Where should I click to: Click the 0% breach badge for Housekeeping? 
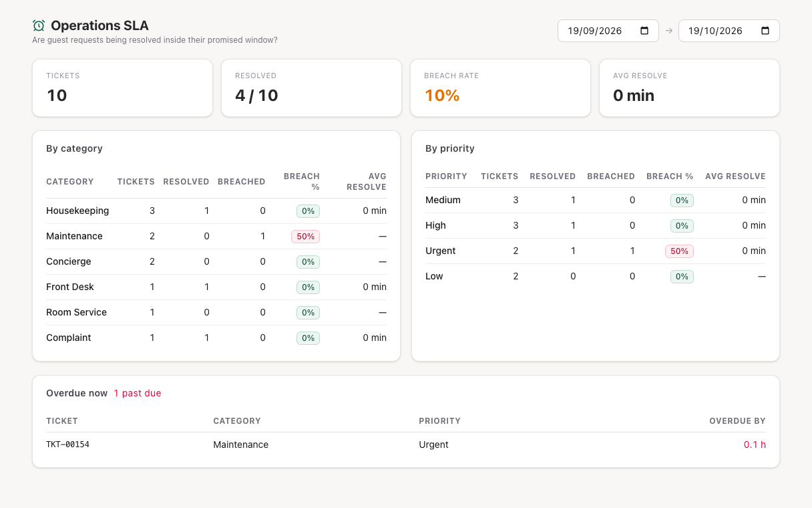tap(308, 211)
